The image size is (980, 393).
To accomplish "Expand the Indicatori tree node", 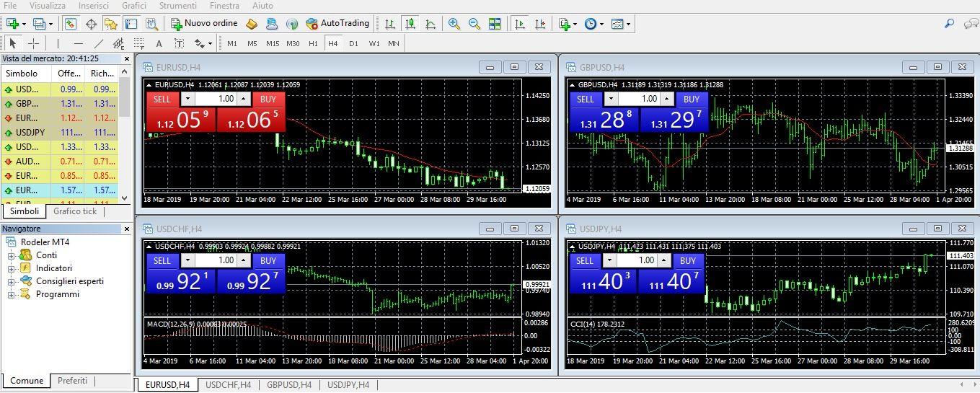I will click(x=12, y=268).
